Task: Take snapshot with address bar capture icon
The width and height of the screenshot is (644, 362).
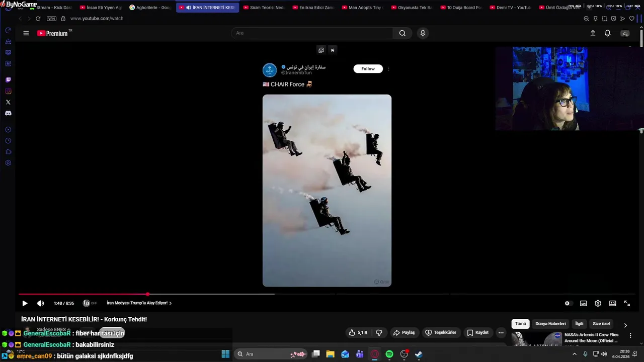Action: coord(604,19)
